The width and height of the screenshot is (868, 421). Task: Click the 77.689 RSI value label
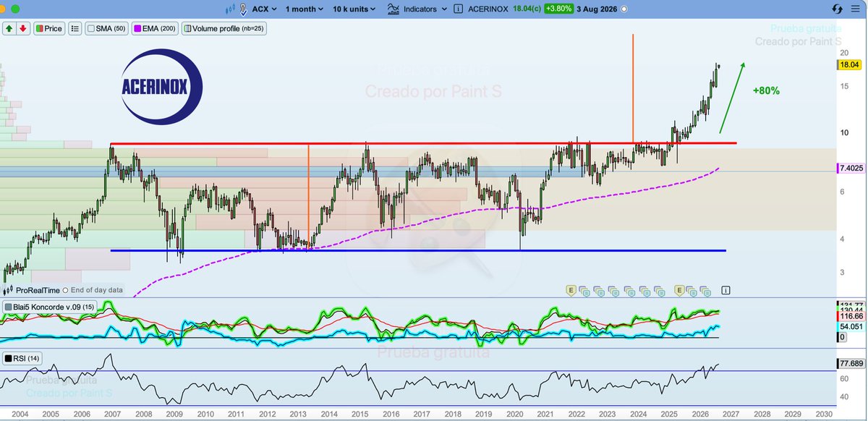click(851, 364)
